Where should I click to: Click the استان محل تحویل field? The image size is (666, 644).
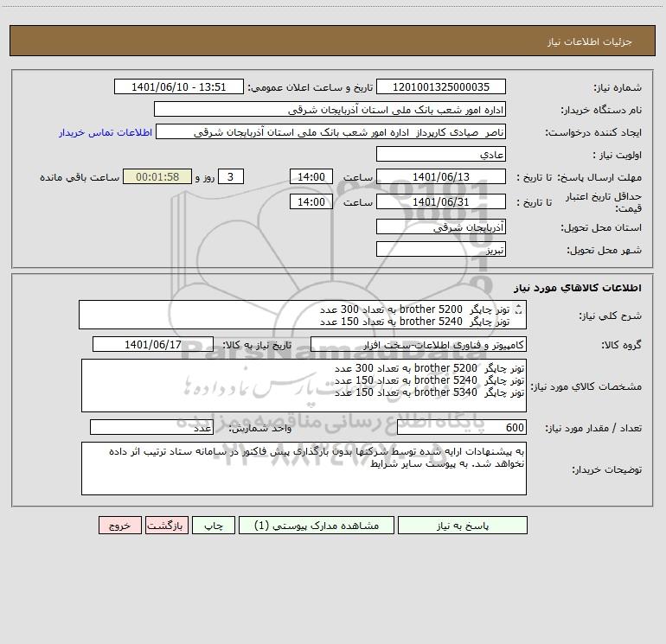[x=441, y=226]
